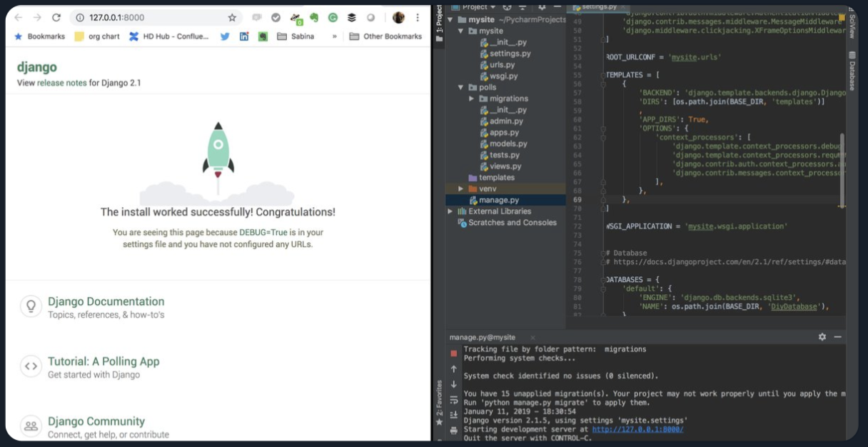Open the green Evernote bookmark in the bookmarks bar
Image resolution: width=868 pixels, height=447 pixels.
pos(263,36)
